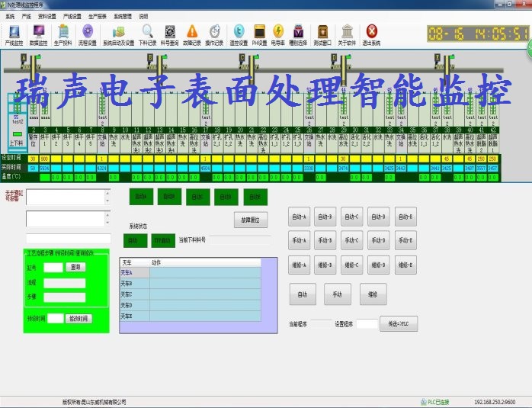The height and width of the screenshot is (408, 532).
Task: Toggle the green 自动 system status indicator
Action: [135, 241]
